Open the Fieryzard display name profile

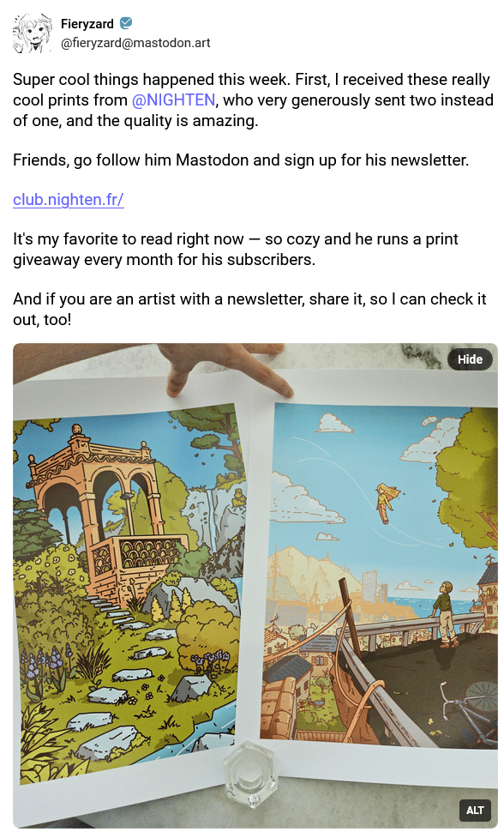[x=87, y=23]
